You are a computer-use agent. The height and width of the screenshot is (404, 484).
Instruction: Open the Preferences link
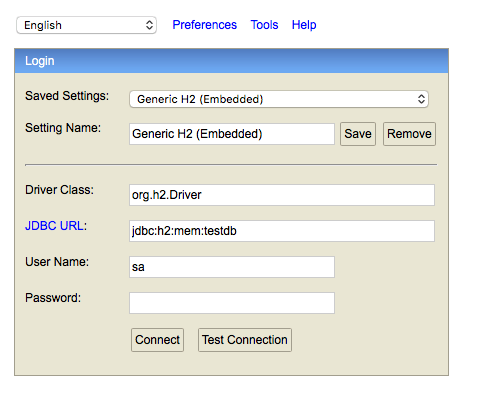[x=204, y=25]
